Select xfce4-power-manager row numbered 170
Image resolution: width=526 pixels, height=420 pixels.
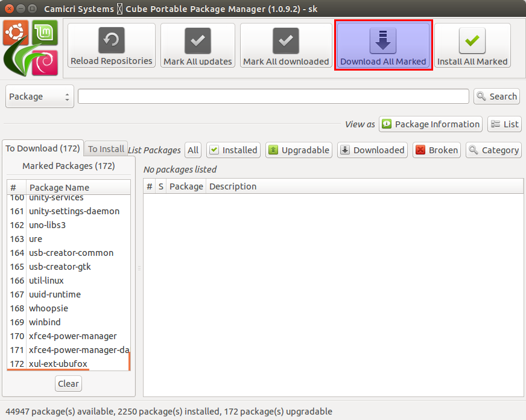click(x=69, y=336)
